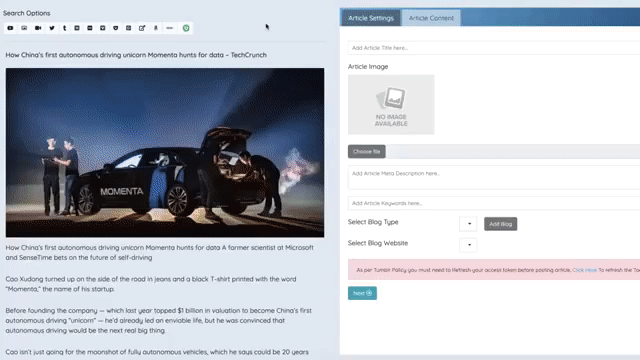Choose the Twitter search option icon
Screen dimensions: 640x360
[52, 28]
